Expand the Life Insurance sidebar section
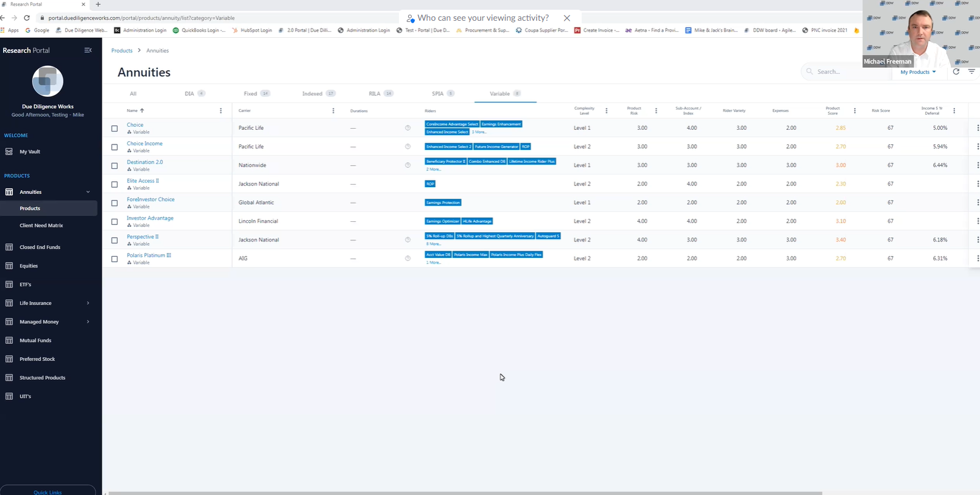The image size is (980, 495). 88,303
